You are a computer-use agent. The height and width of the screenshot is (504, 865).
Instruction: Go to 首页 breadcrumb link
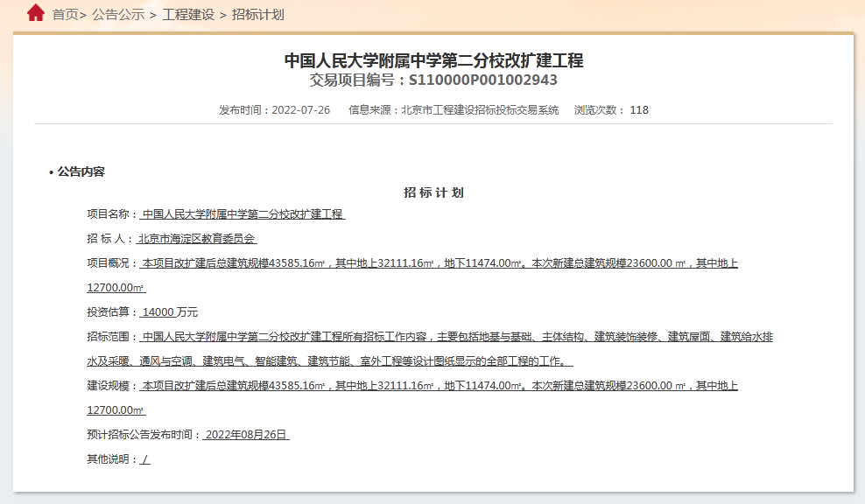(65, 15)
